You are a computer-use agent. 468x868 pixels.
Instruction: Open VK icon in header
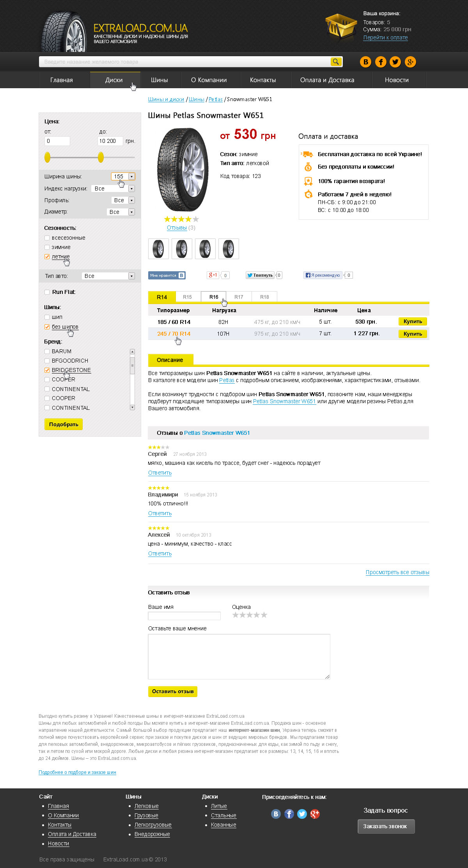pyautogui.click(x=365, y=62)
